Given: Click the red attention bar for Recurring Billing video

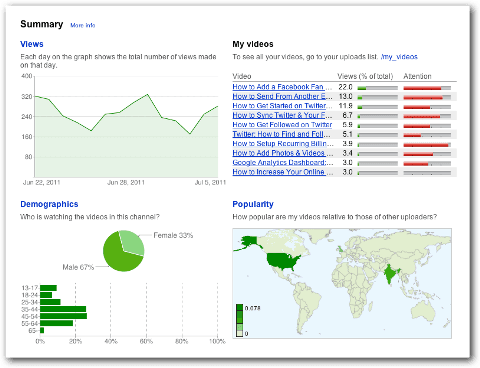Looking at the screenshot, I should click(426, 145).
